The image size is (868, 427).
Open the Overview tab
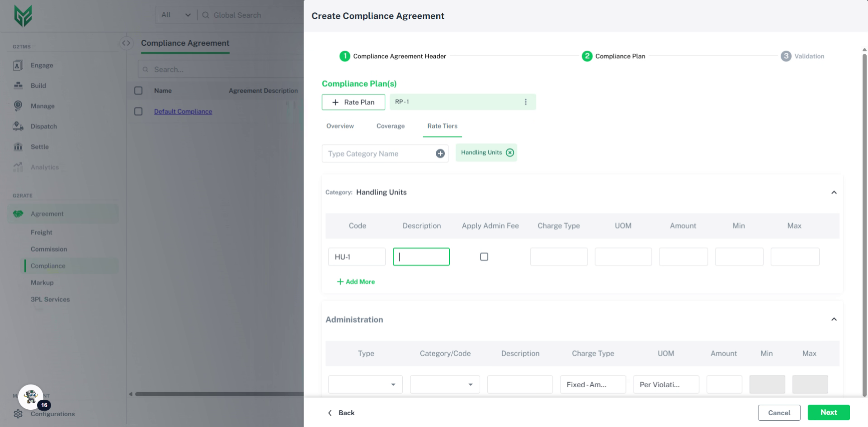pyautogui.click(x=340, y=126)
